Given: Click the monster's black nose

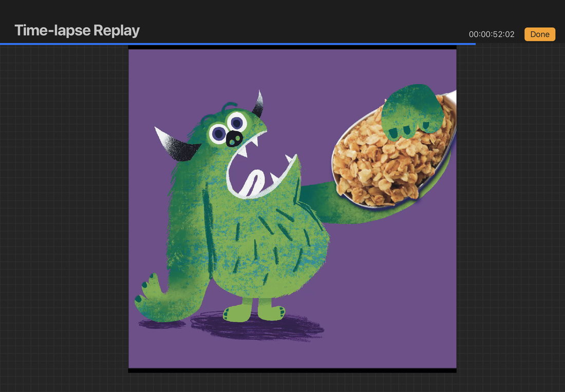Looking at the screenshot, I should [x=234, y=138].
